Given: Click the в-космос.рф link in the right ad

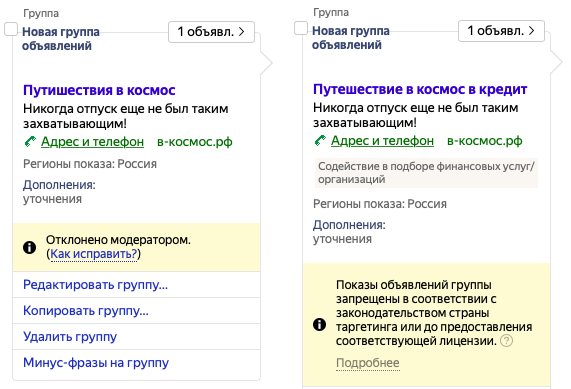Looking at the screenshot, I should (484, 140).
